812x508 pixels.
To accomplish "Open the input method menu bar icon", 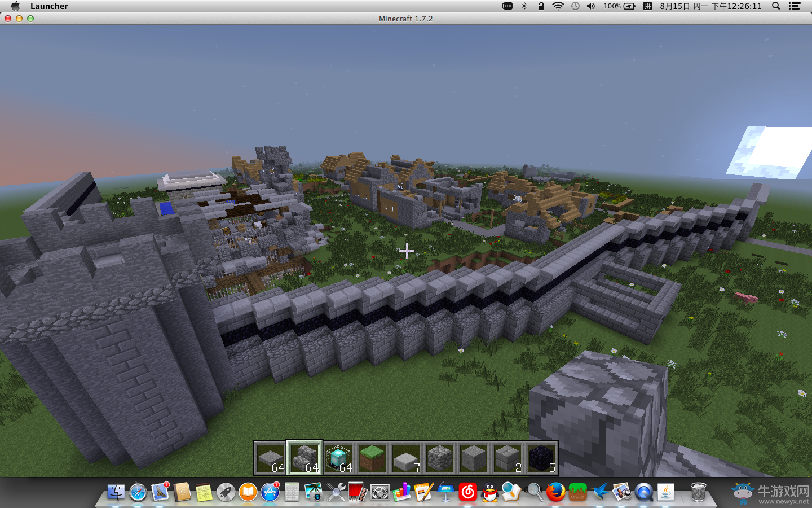I will coord(647,6).
